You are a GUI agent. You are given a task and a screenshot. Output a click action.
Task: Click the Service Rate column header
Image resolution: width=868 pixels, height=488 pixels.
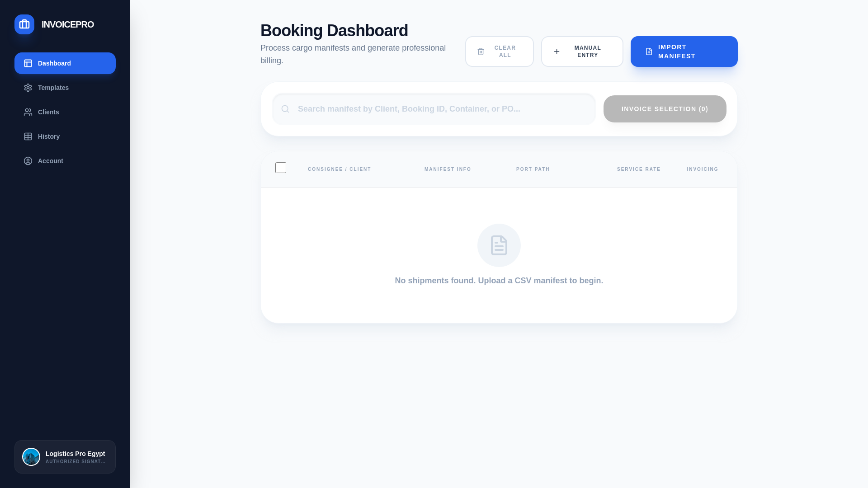[639, 169]
